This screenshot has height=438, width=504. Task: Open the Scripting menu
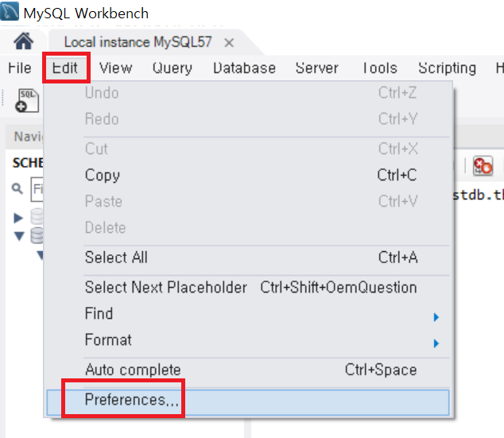[x=447, y=68]
